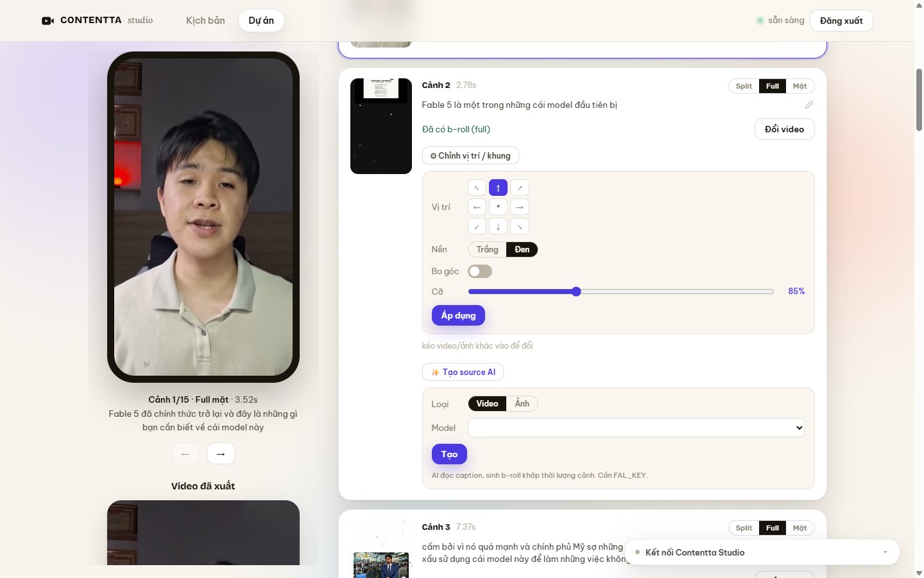The image size is (924, 578).
Task: Open the Model dropdown
Action: [637, 428]
